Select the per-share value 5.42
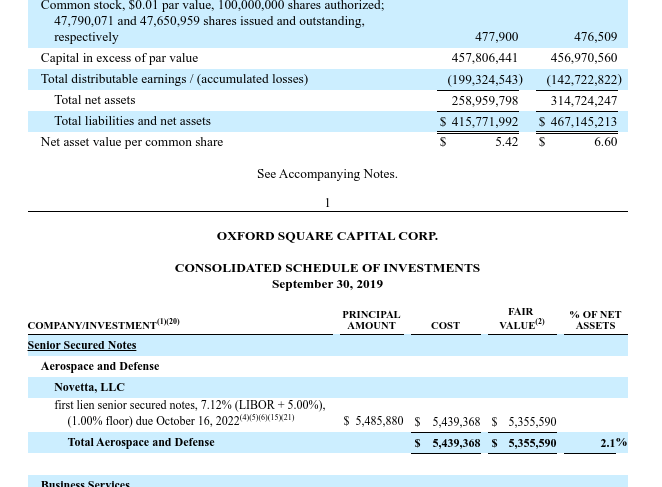Viewport: 662px width, 487px height. [x=507, y=142]
